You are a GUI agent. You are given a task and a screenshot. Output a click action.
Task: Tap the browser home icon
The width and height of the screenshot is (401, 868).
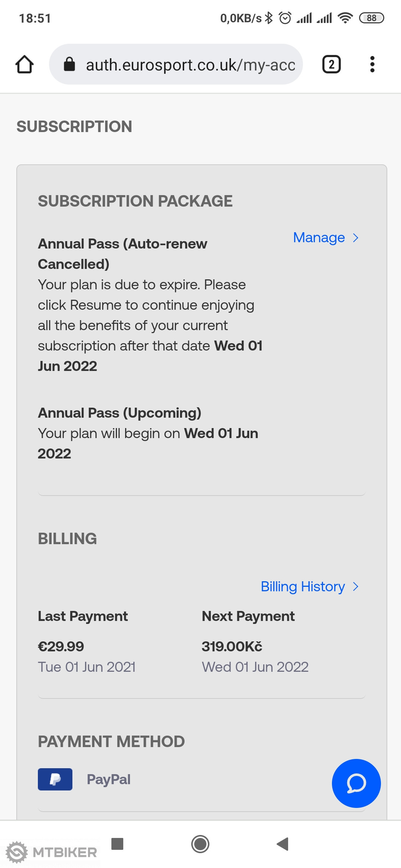(x=25, y=65)
